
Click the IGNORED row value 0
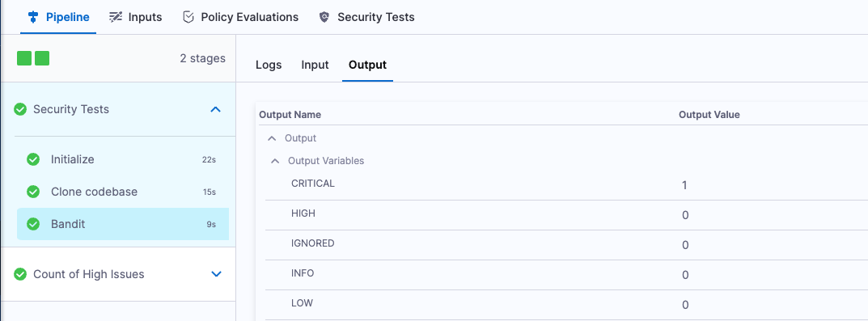pos(685,245)
